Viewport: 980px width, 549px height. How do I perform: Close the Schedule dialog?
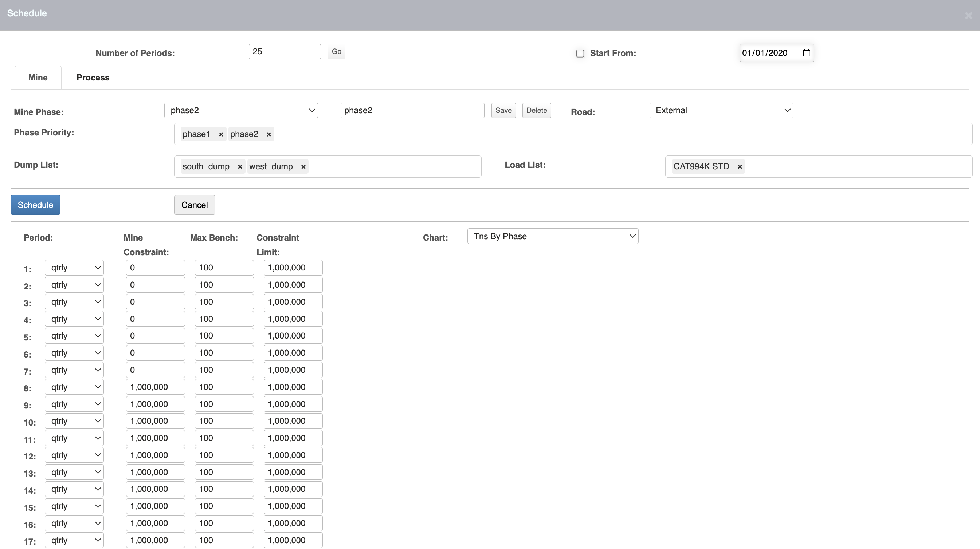(x=968, y=16)
